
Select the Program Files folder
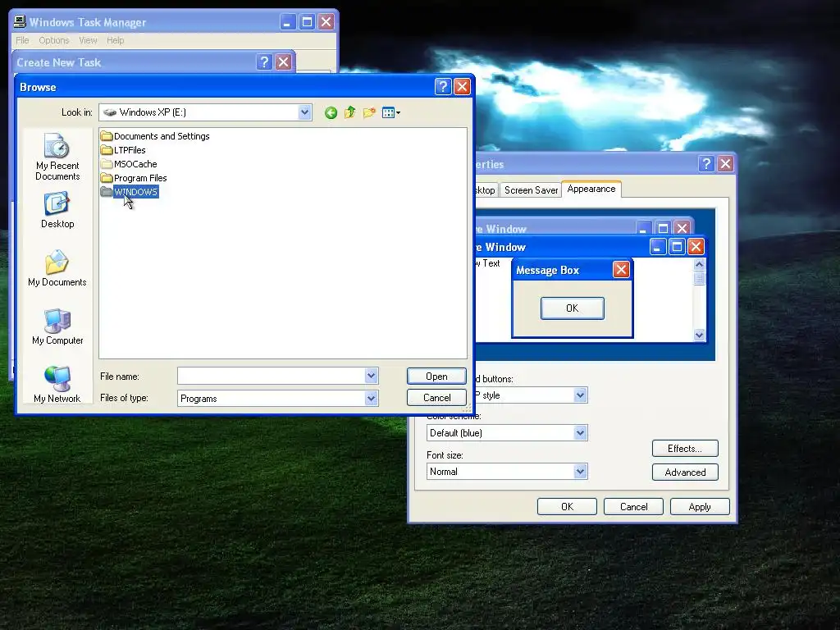(x=134, y=178)
